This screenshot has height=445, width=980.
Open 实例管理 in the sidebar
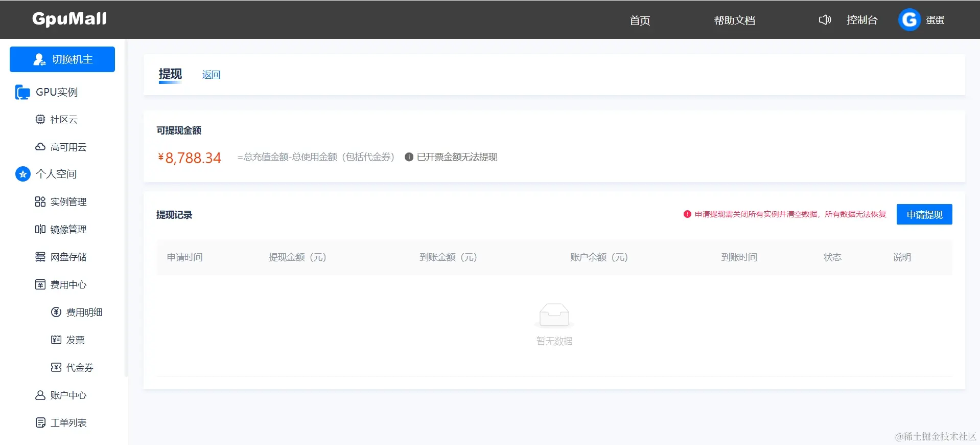pos(68,202)
